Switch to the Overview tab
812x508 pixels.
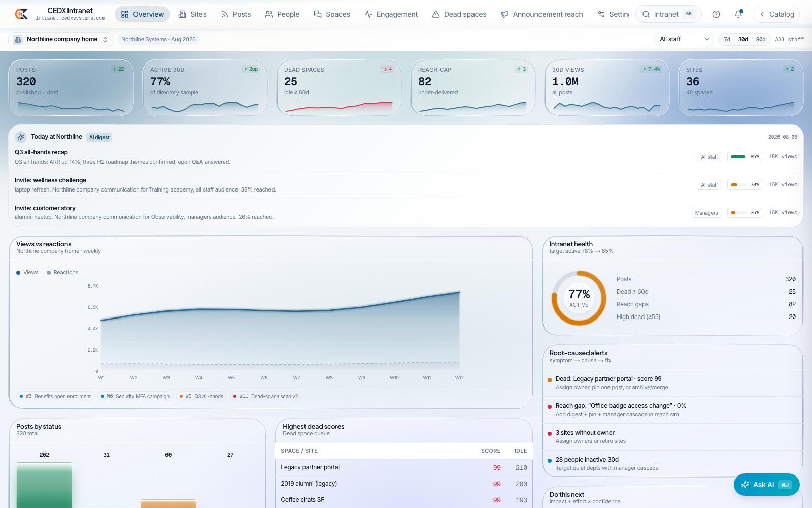coord(142,14)
